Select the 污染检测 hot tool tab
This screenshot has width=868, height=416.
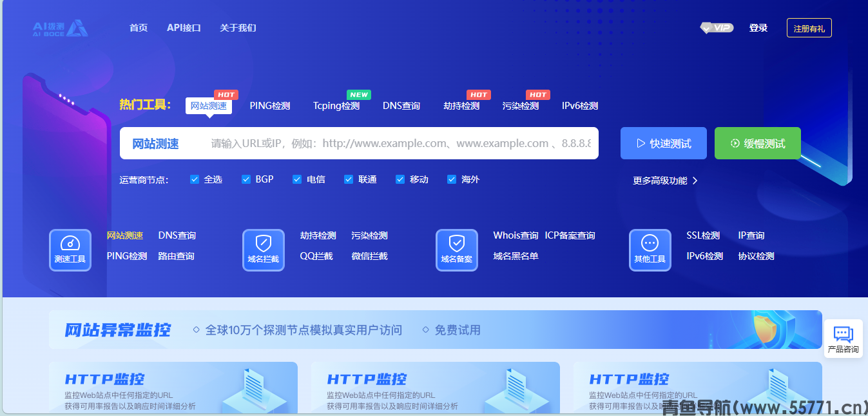click(x=521, y=106)
